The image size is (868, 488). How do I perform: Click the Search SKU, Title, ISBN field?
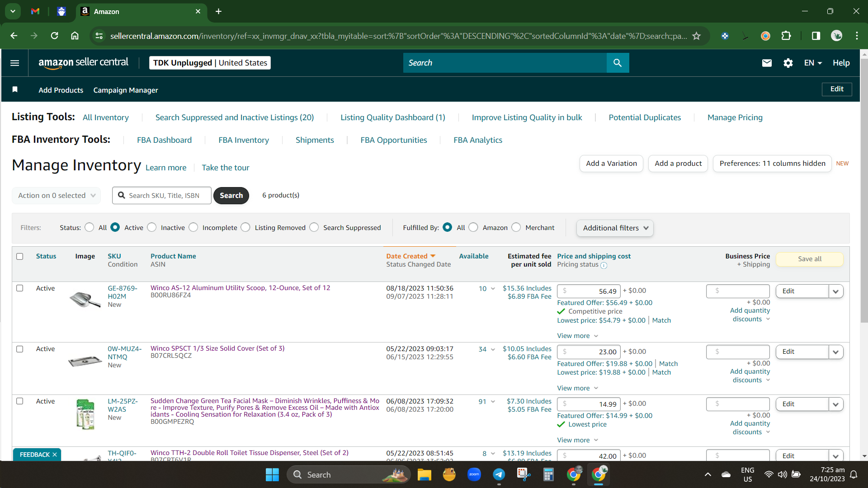[162, 195]
